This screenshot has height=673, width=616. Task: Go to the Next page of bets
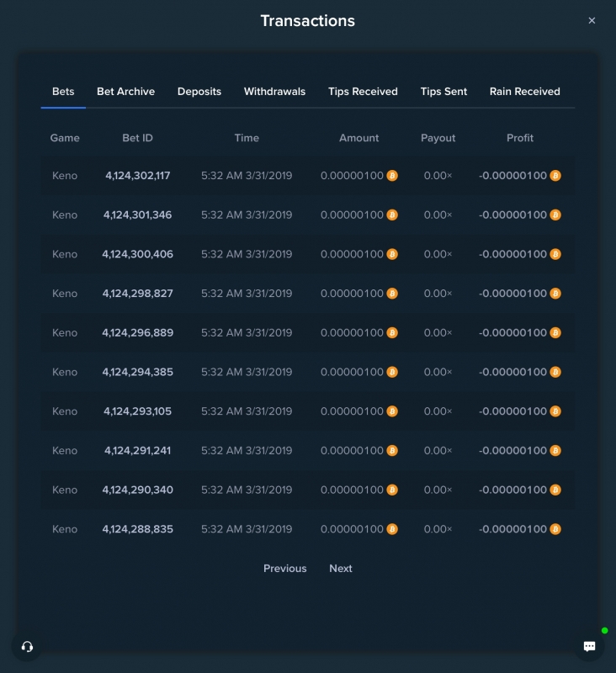tap(341, 569)
